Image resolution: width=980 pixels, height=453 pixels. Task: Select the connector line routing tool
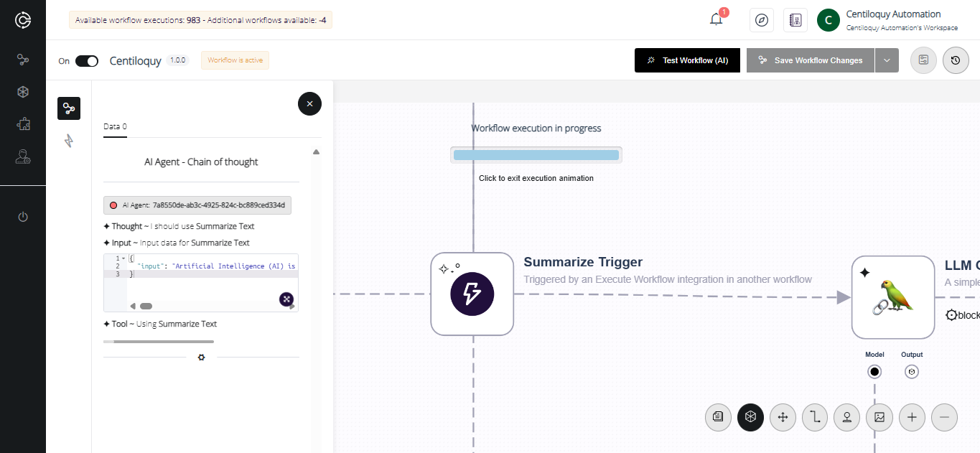click(x=815, y=417)
